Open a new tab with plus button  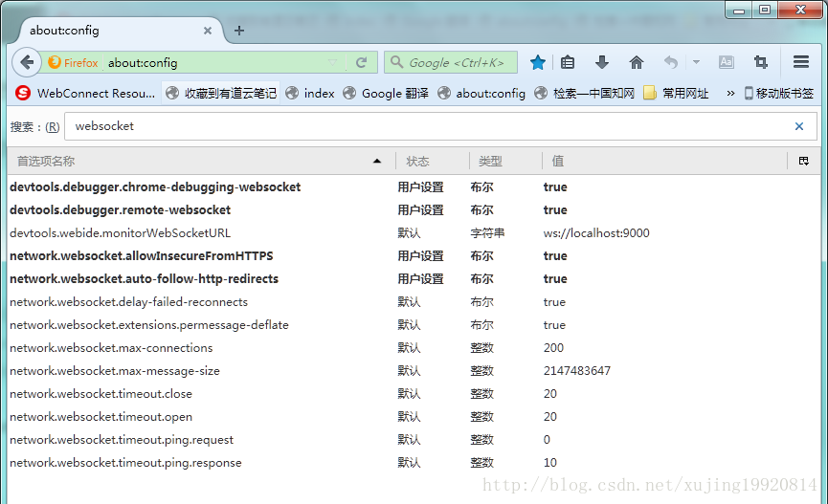(239, 31)
